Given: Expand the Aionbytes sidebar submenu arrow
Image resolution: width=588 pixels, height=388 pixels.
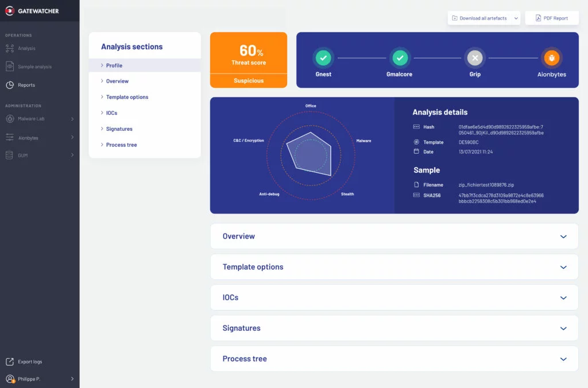Looking at the screenshot, I should pyautogui.click(x=72, y=137).
